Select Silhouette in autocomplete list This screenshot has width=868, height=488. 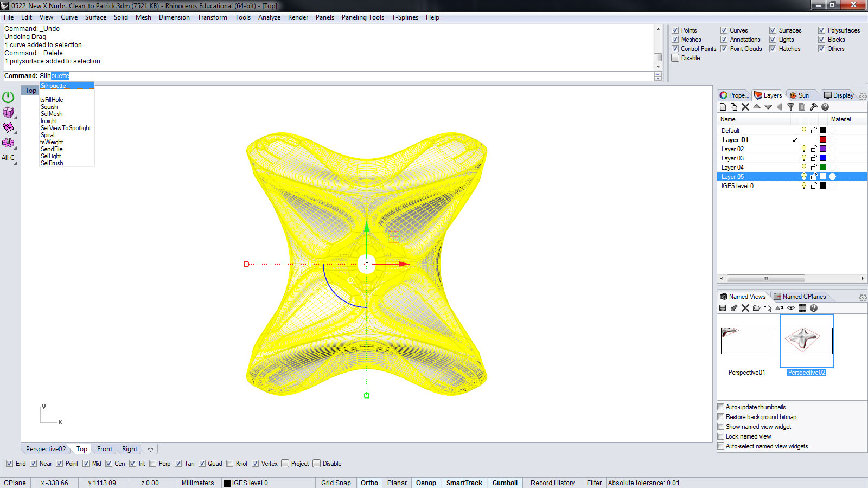tap(67, 86)
